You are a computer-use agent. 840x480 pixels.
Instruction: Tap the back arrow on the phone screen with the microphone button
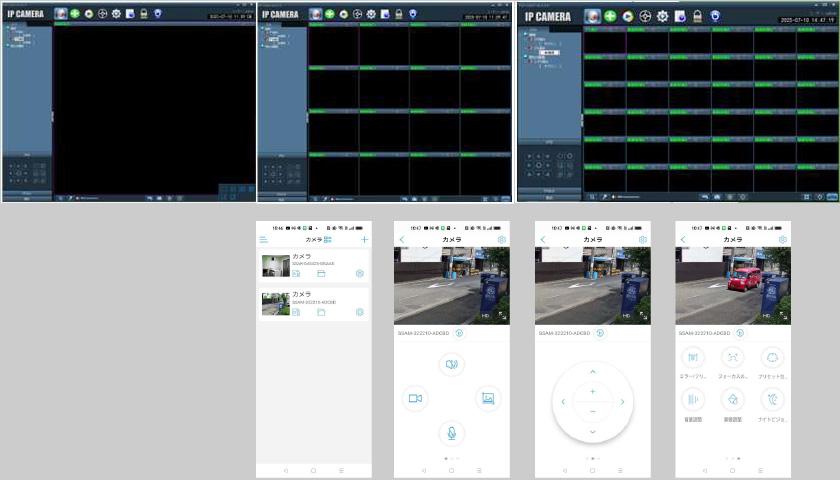click(402, 239)
